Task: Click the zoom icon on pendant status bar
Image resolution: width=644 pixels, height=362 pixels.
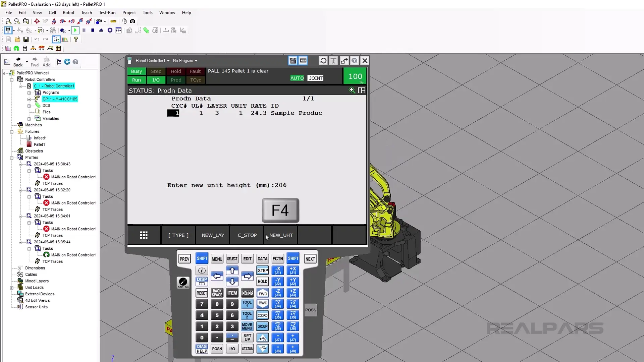Action: point(352,90)
